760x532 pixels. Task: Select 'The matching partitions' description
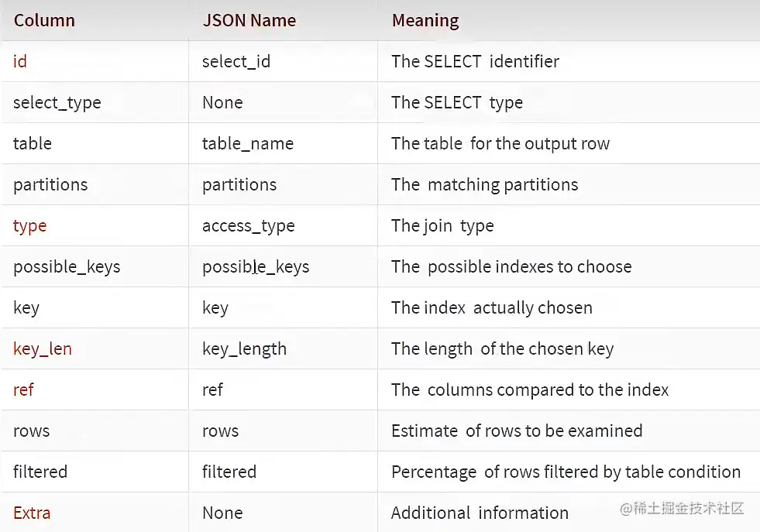[484, 184]
